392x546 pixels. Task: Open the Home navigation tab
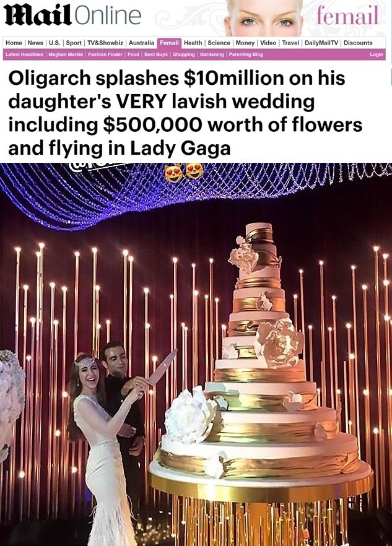(14, 43)
